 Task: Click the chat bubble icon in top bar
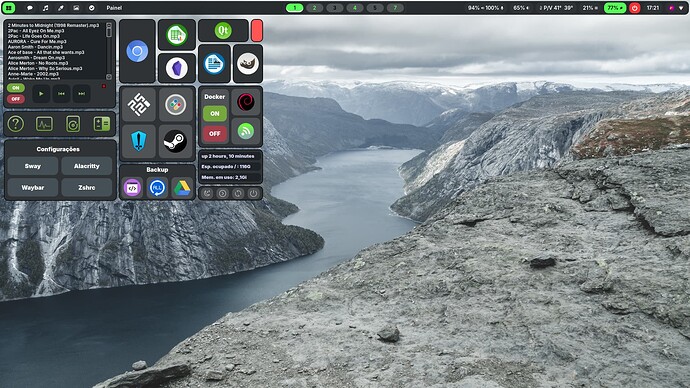[x=29, y=8]
